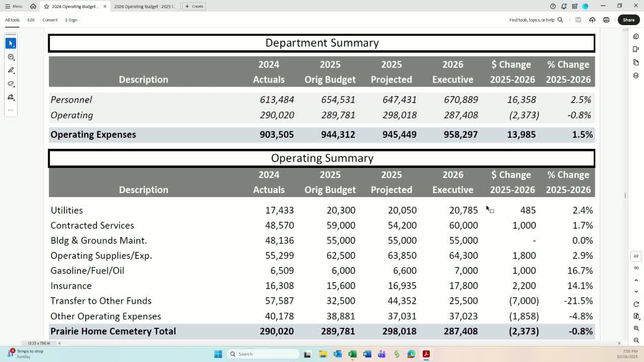Pick the freehand draw loop tool
The image size is (644, 362).
point(11,84)
